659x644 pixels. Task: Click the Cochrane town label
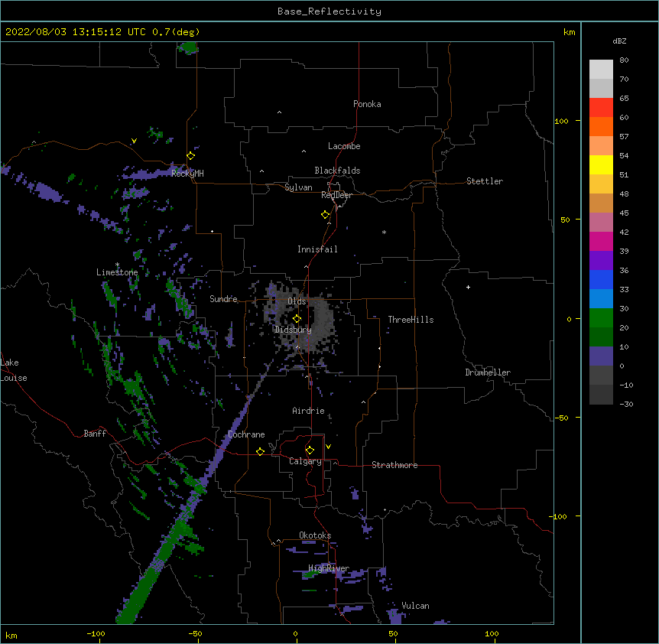click(246, 434)
